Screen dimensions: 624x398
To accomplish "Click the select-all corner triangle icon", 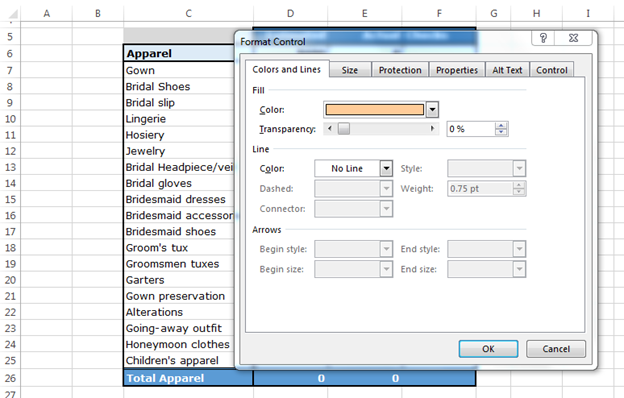I will (x=13, y=15).
